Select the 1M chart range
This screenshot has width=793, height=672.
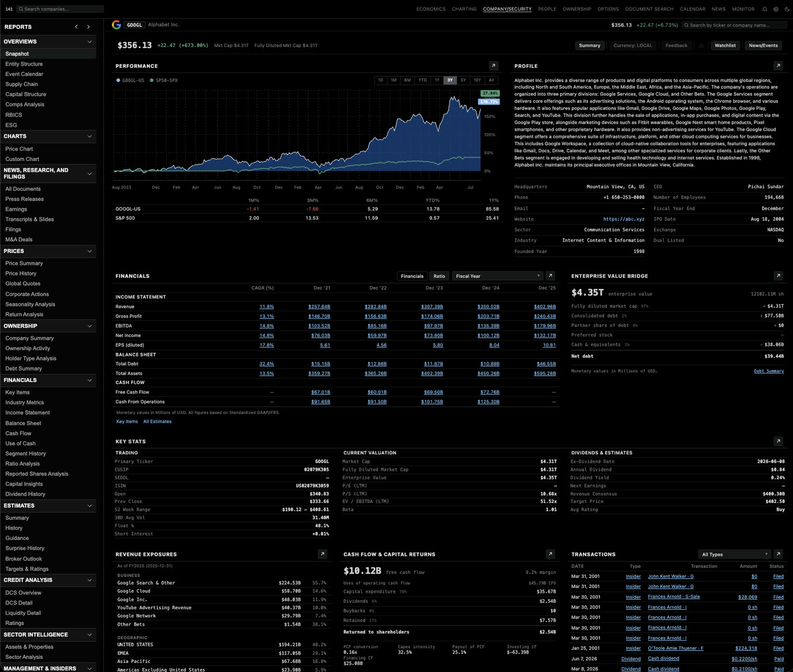[394, 80]
